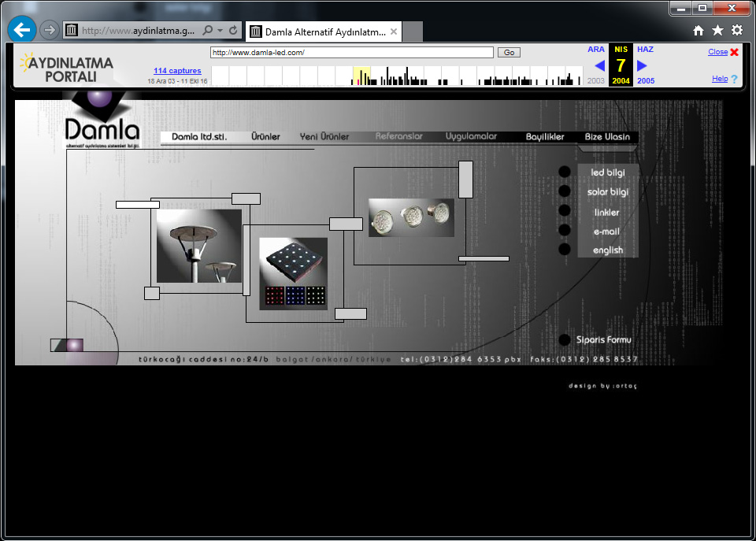Go to browser Home page icon
Viewport: 756px width, 541px height.
699,31
